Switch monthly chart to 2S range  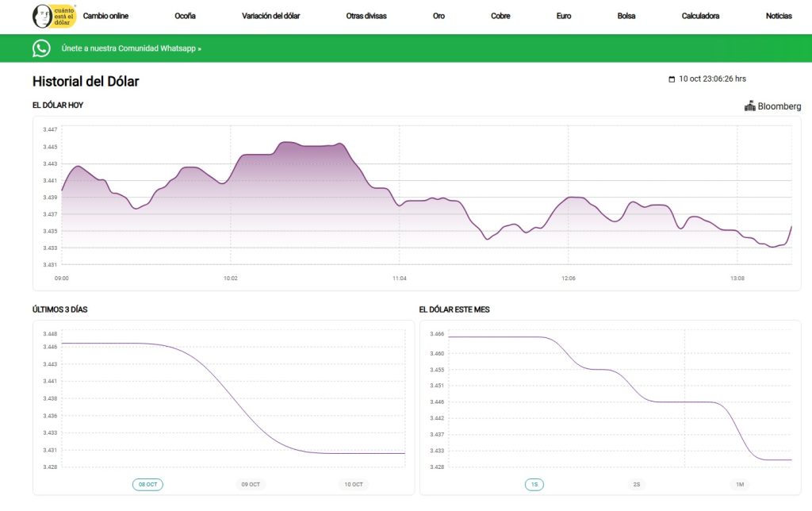(637, 484)
